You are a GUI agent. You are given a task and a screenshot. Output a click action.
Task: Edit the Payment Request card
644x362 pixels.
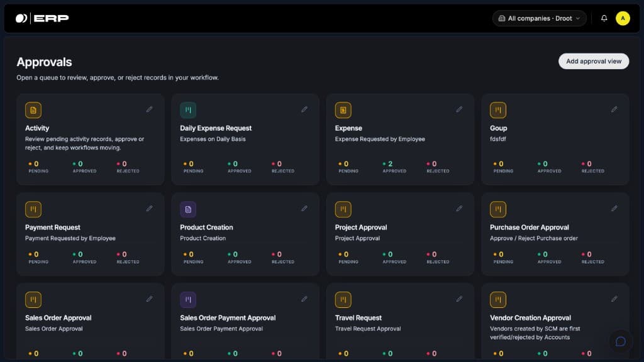tap(150, 209)
